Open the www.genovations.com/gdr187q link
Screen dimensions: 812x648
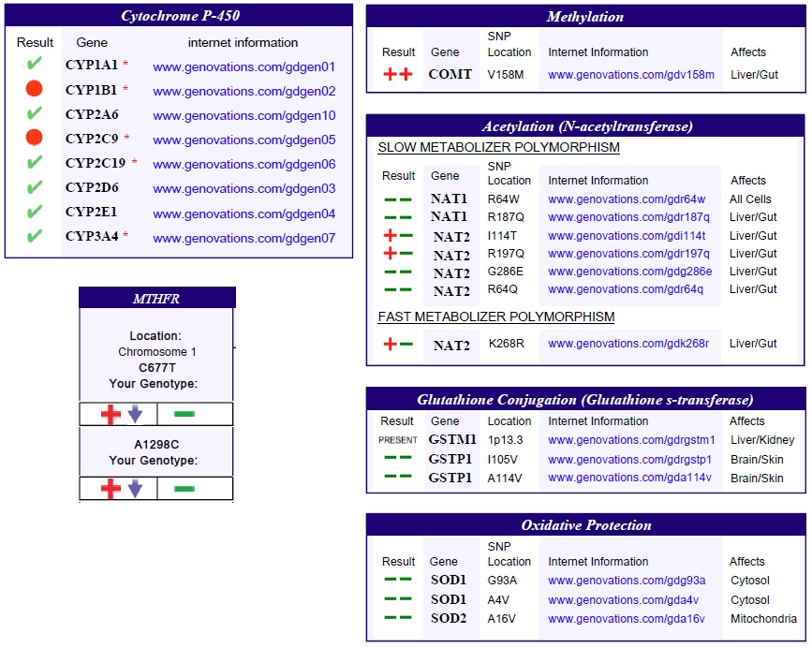628,217
